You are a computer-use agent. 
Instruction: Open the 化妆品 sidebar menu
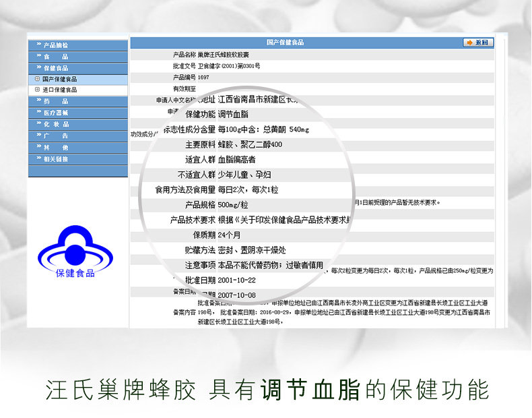tap(78, 125)
